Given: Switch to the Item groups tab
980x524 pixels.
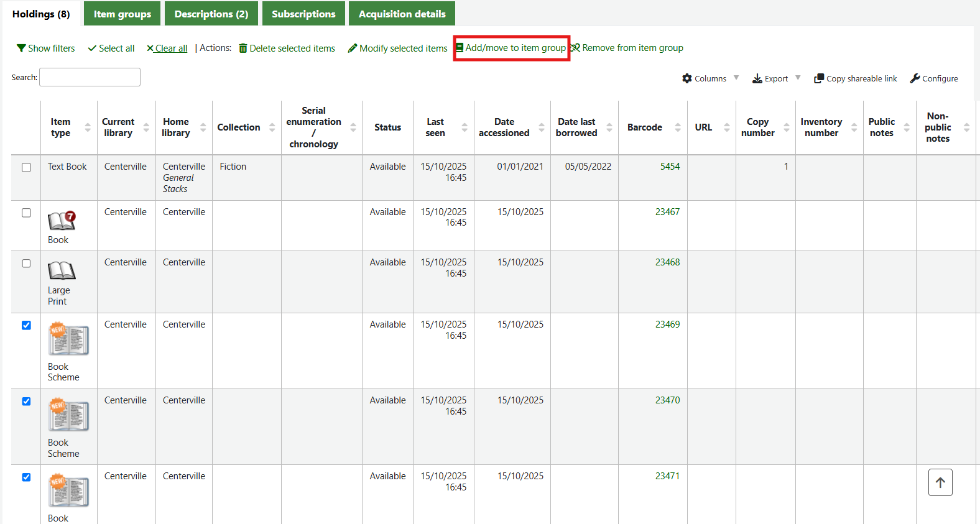Looking at the screenshot, I should coord(122,14).
